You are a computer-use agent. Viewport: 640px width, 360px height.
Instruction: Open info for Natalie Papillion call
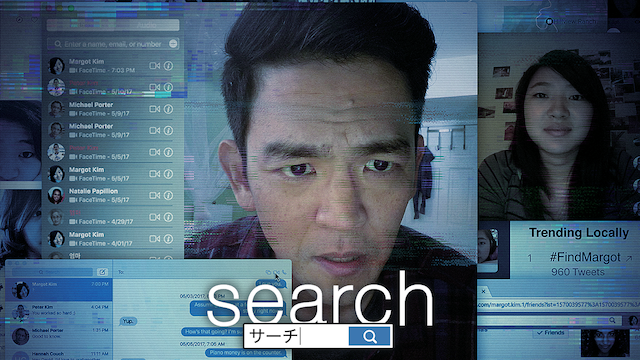click(x=169, y=196)
